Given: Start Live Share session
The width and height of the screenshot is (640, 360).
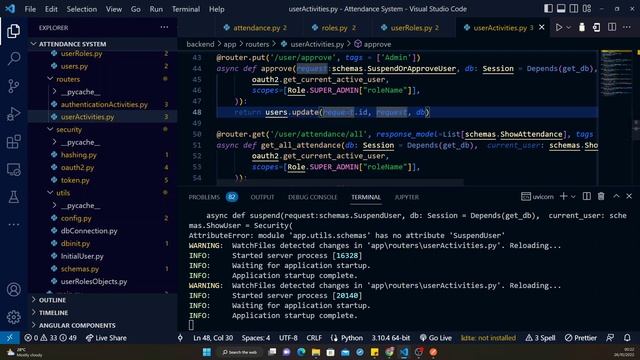Looking at the screenshot, I should tap(106, 338).
